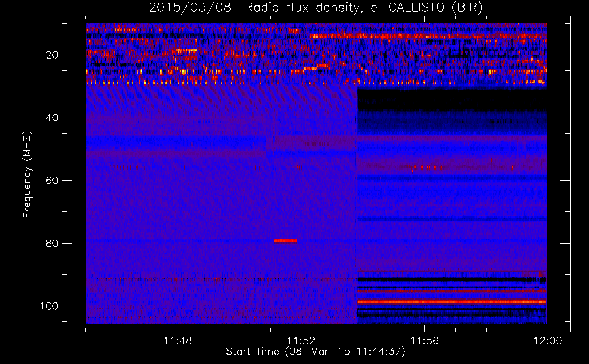
Task: Click the 11:52 time tick label
Action: 301,341
